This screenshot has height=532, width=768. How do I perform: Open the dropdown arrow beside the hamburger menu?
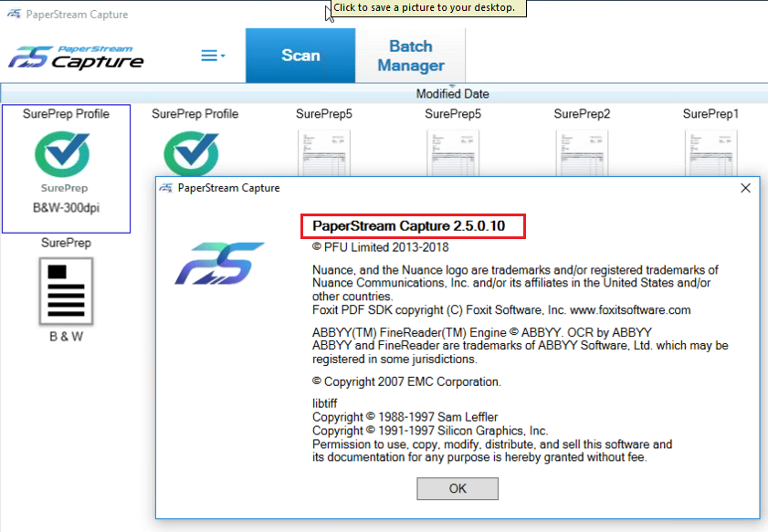click(x=225, y=55)
